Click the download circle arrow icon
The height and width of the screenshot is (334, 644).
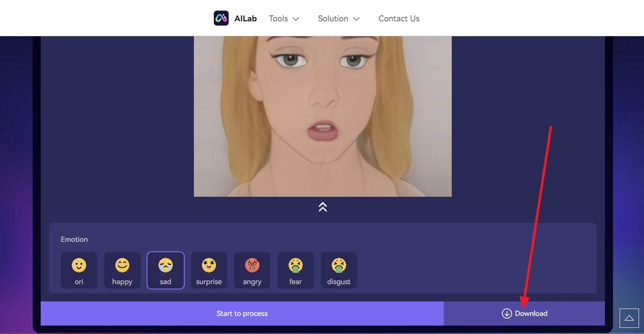506,314
